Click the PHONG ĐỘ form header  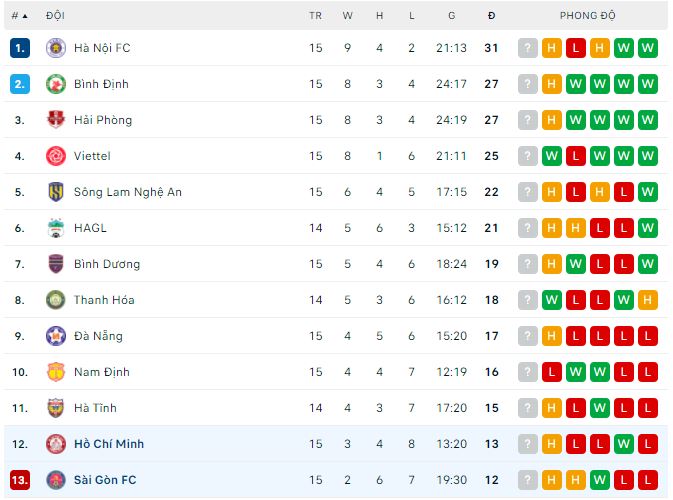[x=588, y=16]
